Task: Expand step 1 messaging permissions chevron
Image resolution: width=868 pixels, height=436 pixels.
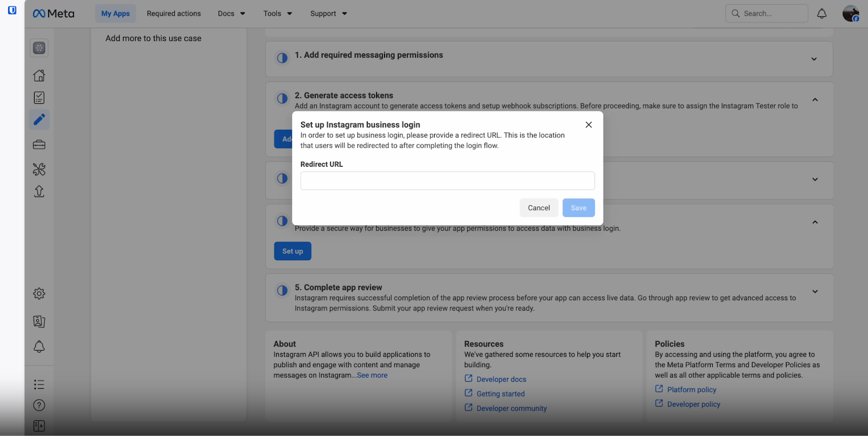Action: click(x=814, y=59)
